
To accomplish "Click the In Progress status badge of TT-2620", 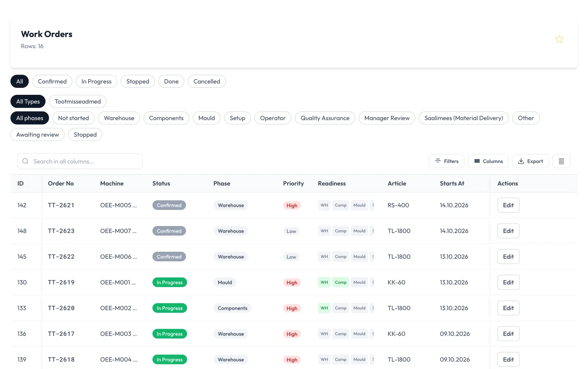I will tap(169, 308).
